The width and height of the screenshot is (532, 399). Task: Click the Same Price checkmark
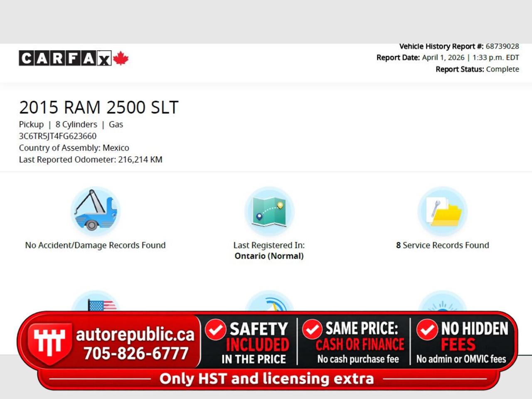click(x=312, y=330)
